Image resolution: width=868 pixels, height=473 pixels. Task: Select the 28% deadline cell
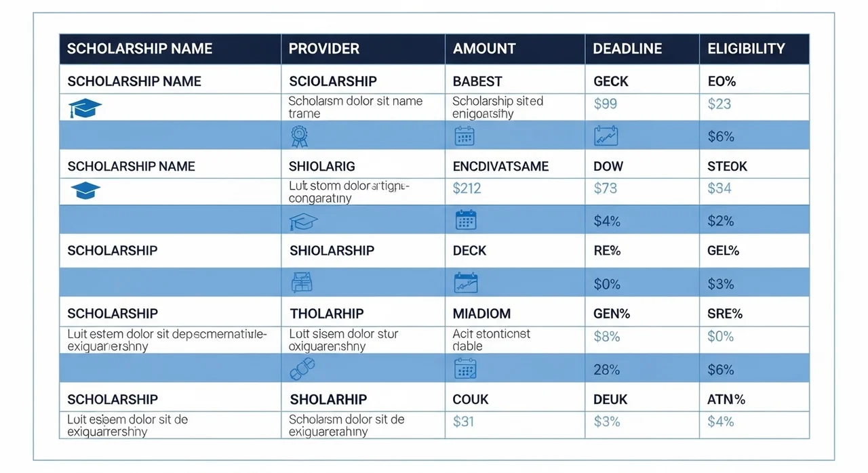tap(607, 369)
